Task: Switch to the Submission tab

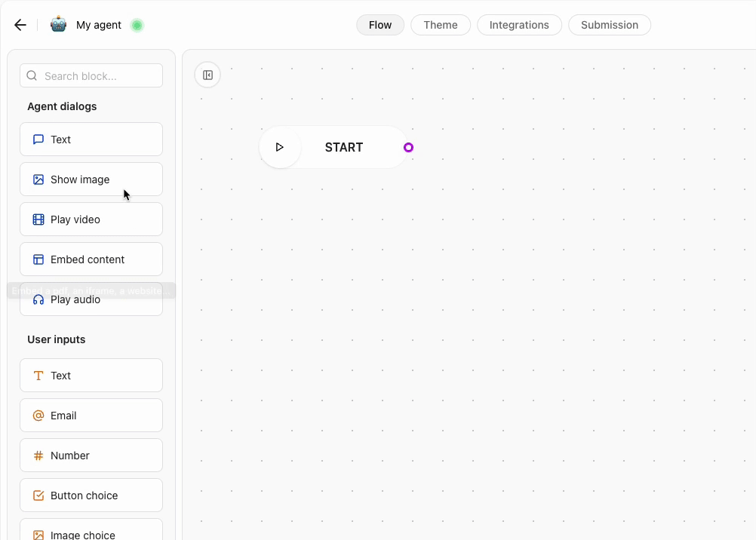Action: tap(610, 25)
